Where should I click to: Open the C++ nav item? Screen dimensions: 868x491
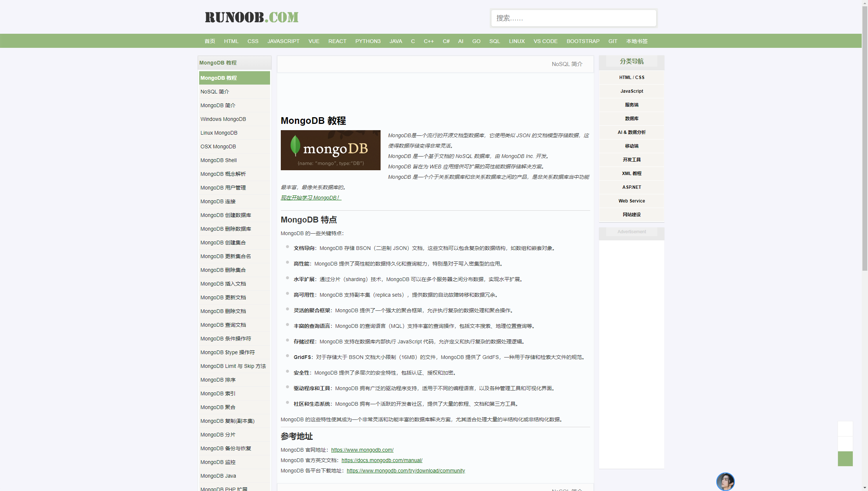click(x=429, y=41)
